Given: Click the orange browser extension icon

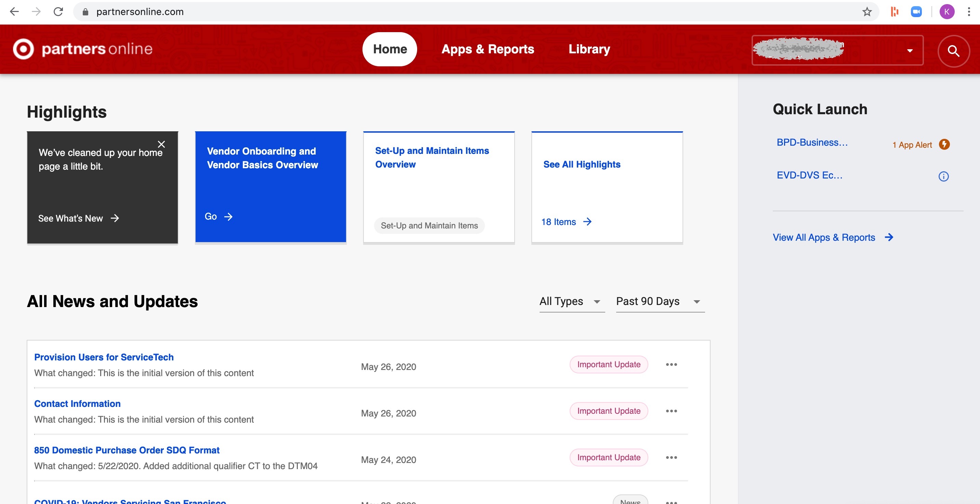Looking at the screenshot, I should click(895, 12).
